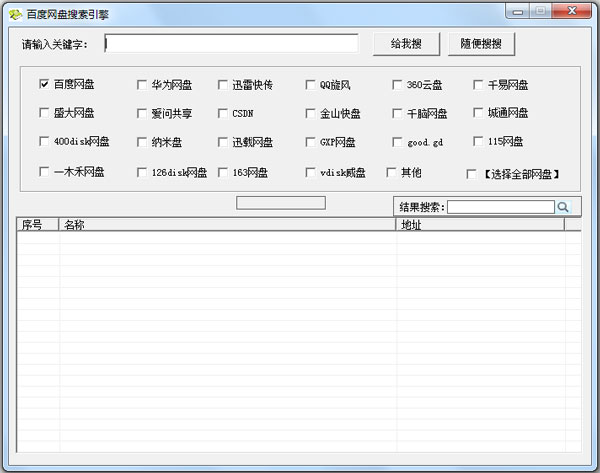Image resolution: width=600 pixels, height=473 pixels.
Task: Enable the 126disk网盘 checkbox
Action: pyautogui.click(x=142, y=173)
